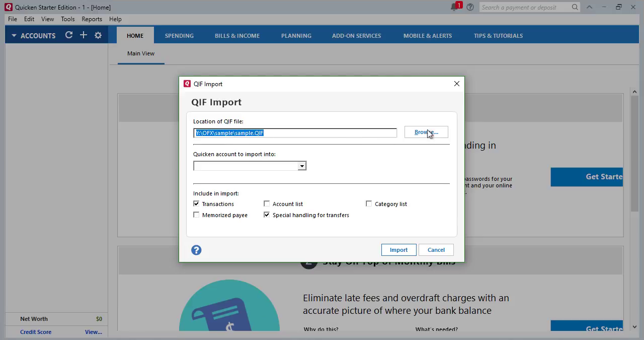Open QIF Import dialog help icon

click(x=196, y=250)
